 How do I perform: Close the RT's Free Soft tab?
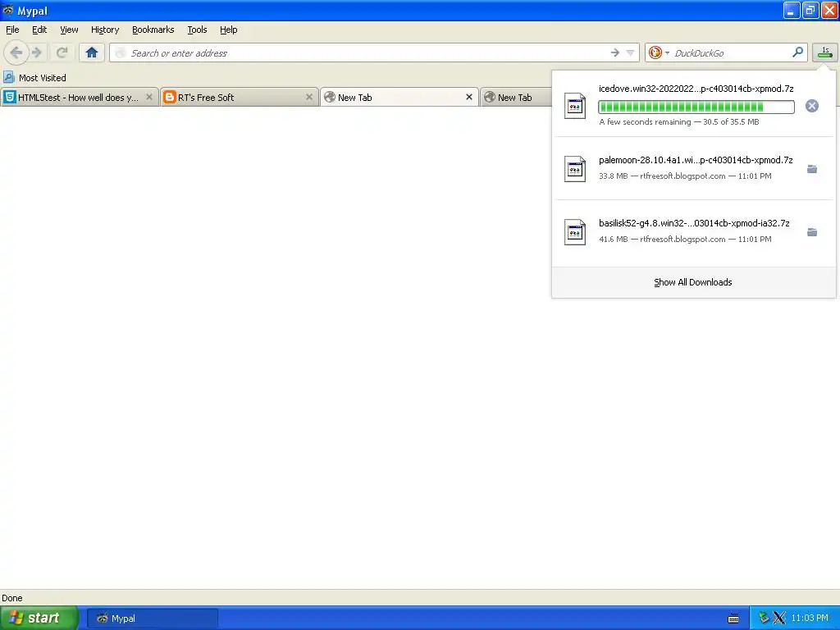click(x=308, y=97)
